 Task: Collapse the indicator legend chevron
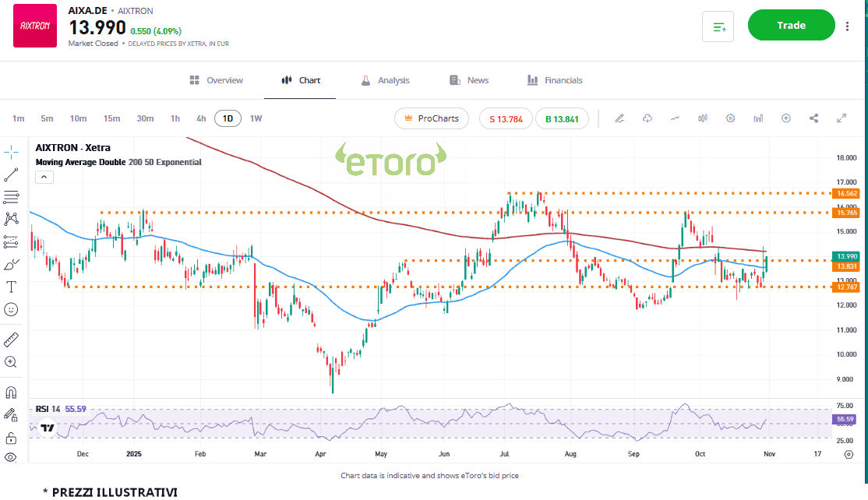tap(44, 177)
